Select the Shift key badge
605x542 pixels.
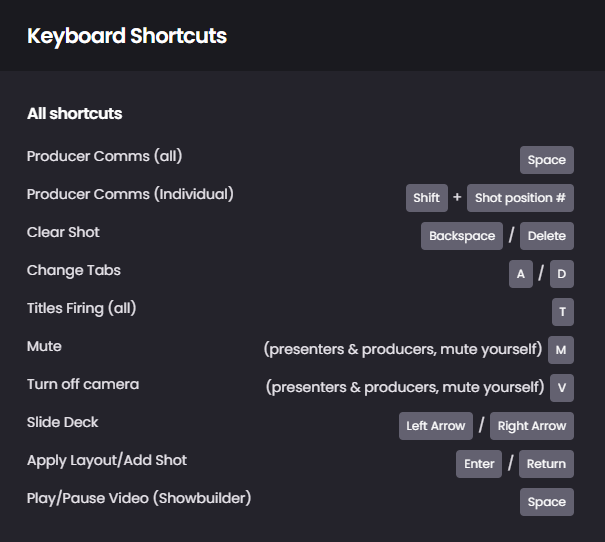(x=427, y=198)
